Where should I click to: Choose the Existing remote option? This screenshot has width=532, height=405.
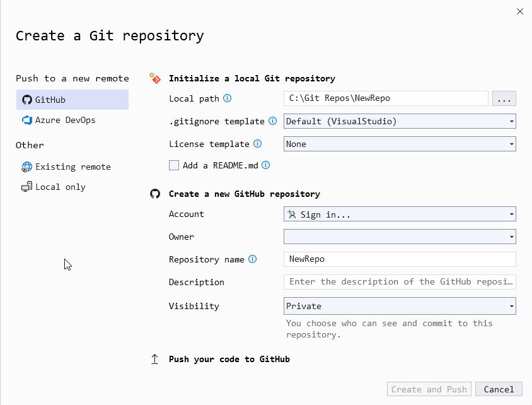(x=72, y=167)
